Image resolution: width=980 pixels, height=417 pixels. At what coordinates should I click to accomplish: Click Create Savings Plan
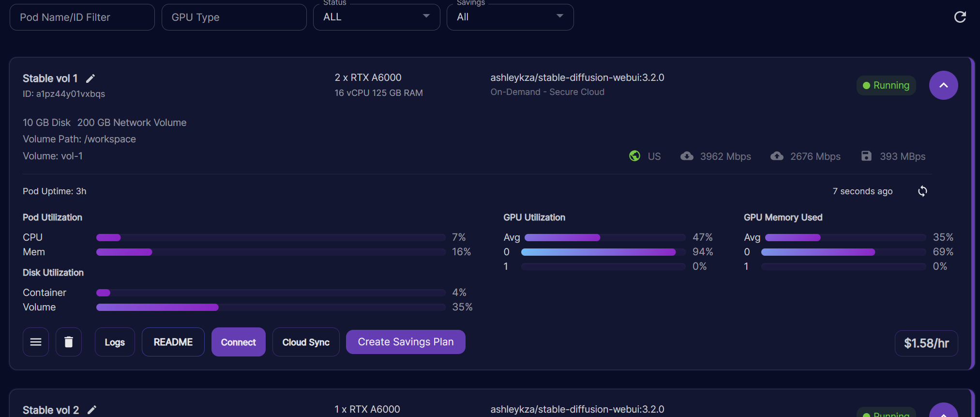406,342
